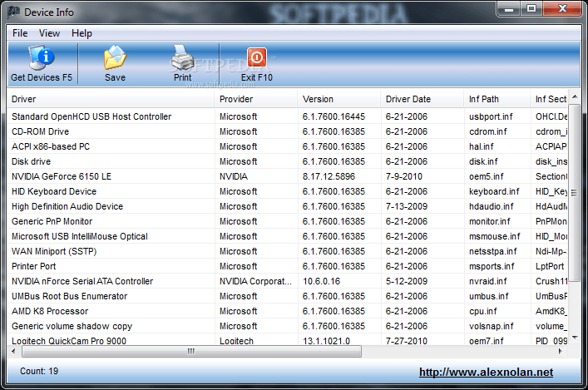Select the Microsoft USB IntelliMouse Optical row
The height and width of the screenshot is (390, 588).
pos(287,237)
